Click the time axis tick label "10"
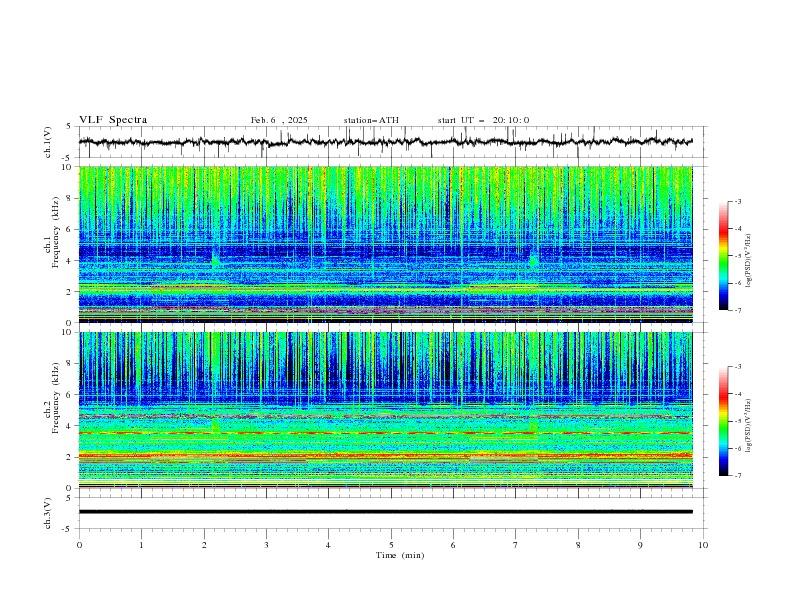 (x=703, y=545)
